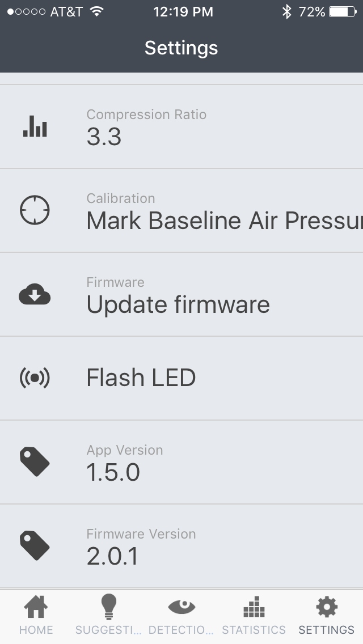This screenshot has height=644, width=363.
Task: Tap the Settings title header
Action: click(181, 48)
